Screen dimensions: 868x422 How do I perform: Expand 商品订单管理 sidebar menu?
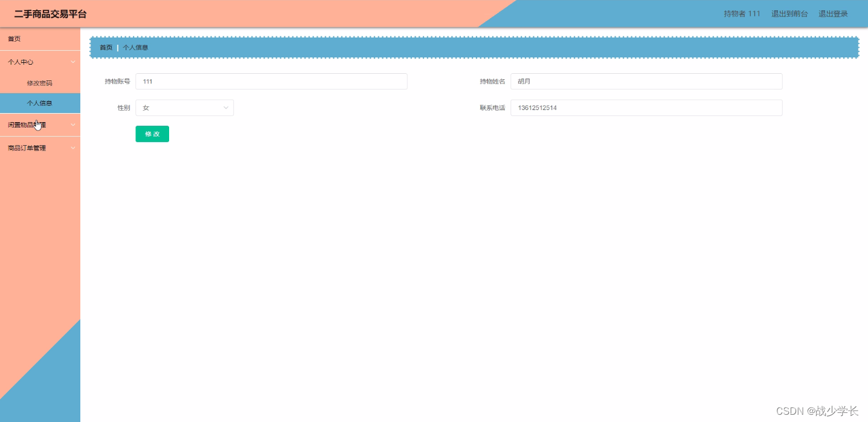click(x=40, y=148)
